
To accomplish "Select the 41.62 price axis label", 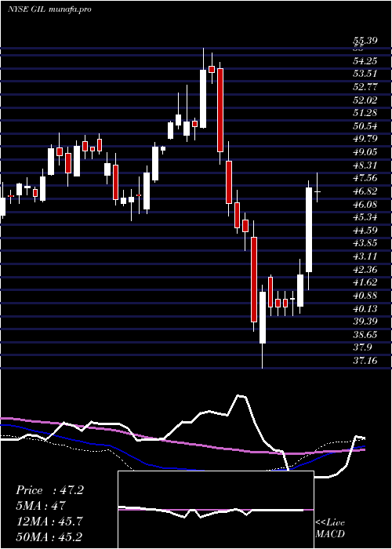I will pos(365,283).
